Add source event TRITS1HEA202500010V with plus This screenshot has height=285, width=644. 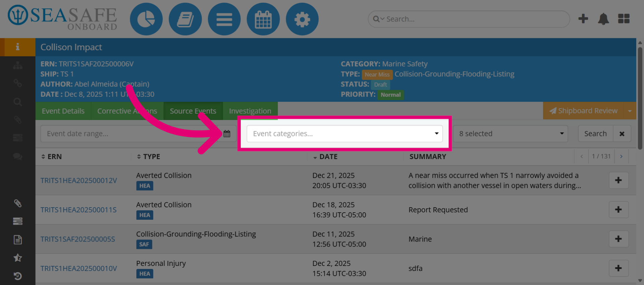point(619,268)
